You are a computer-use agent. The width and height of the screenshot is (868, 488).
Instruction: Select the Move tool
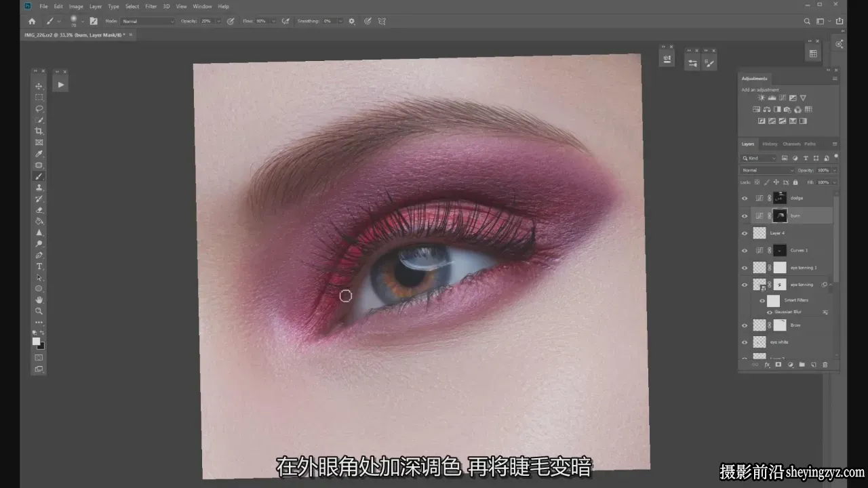point(39,86)
